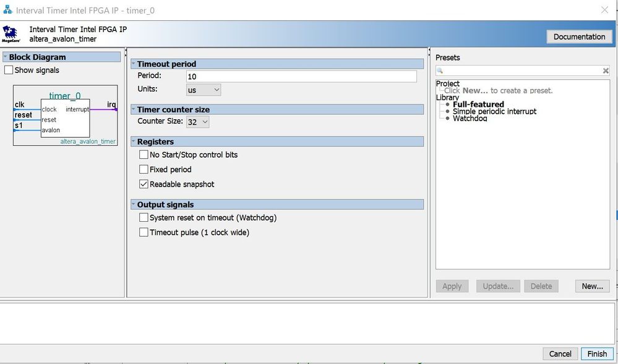The width and height of the screenshot is (618, 364).
Task: Click the left panel splitter handle
Action: [126, 51]
